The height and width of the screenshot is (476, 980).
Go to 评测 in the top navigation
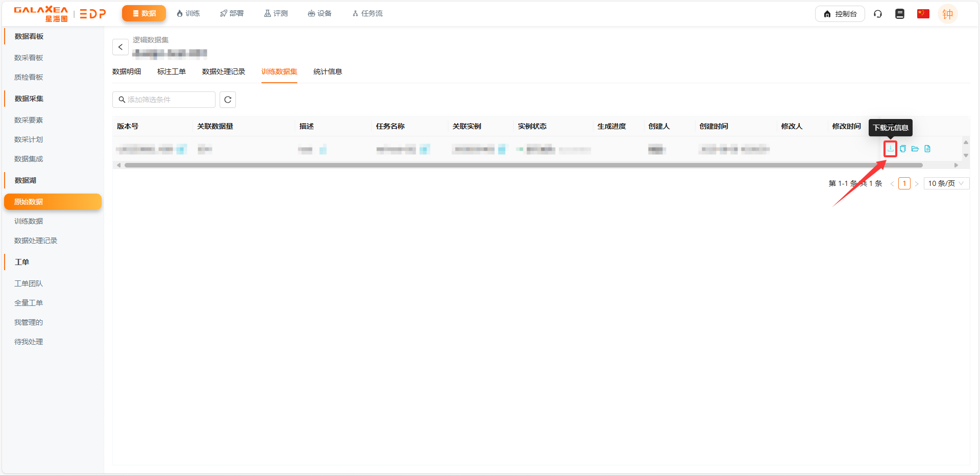click(276, 13)
